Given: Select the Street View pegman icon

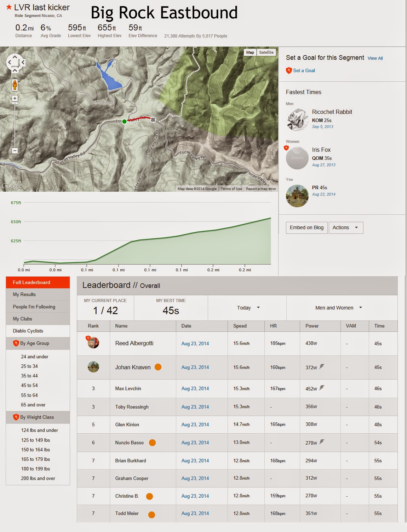Looking at the screenshot, I should pyautogui.click(x=15, y=85).
